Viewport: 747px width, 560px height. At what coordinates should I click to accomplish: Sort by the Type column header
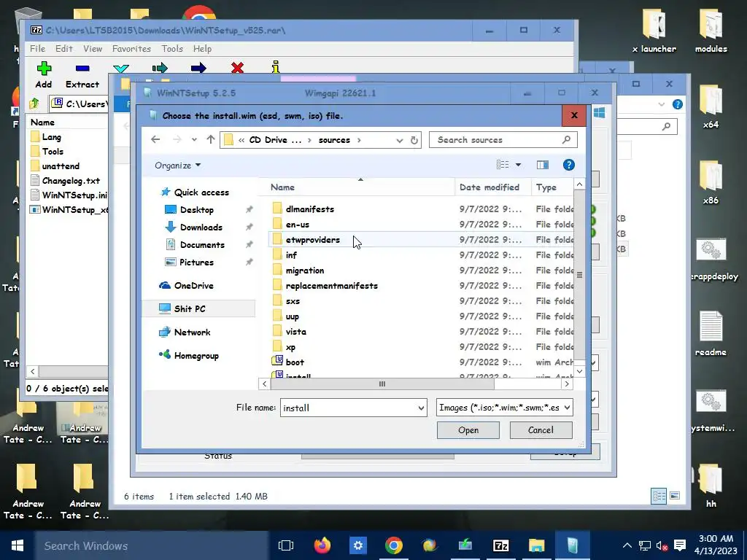tap(552, 187)
